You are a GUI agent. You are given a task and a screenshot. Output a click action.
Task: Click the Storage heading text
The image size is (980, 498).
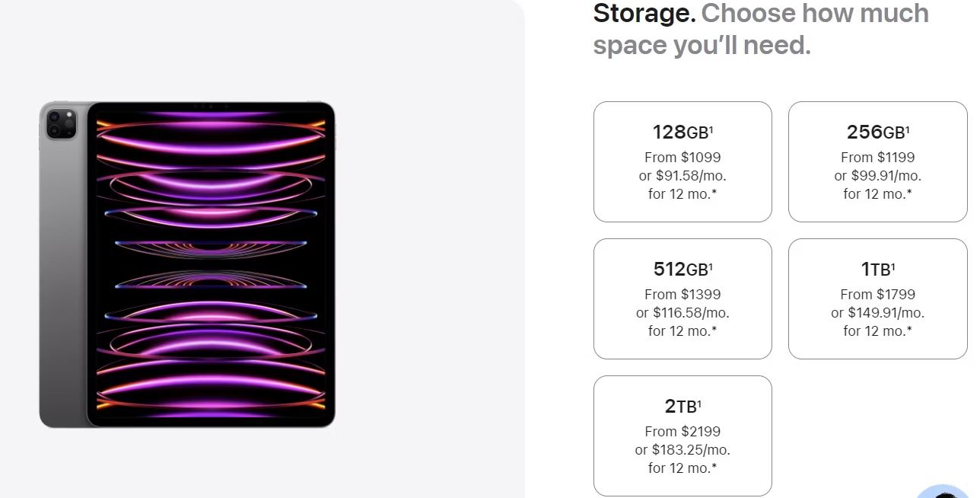[x=644, y=13]
